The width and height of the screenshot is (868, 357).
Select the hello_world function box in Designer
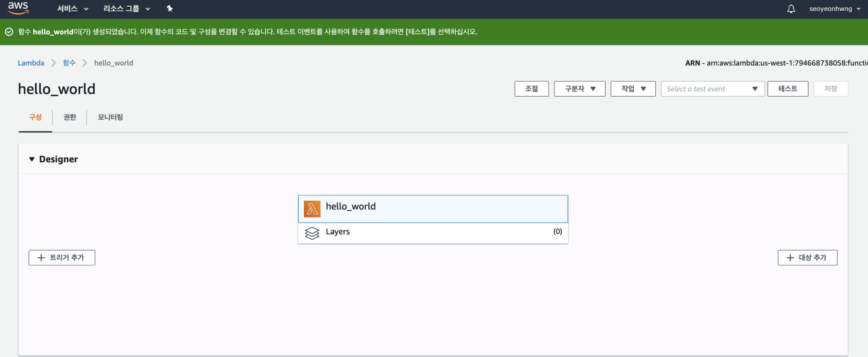(433, 209)
